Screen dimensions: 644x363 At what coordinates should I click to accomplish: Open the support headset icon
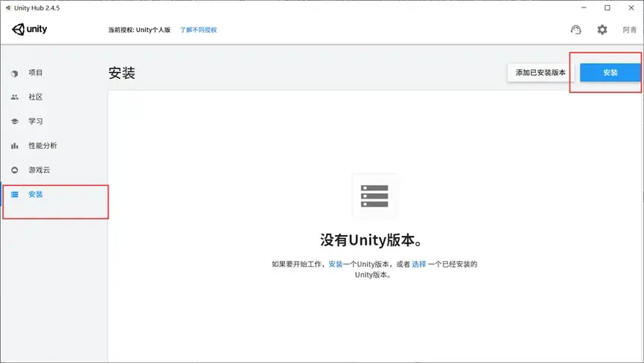click(x=576, y=30)
